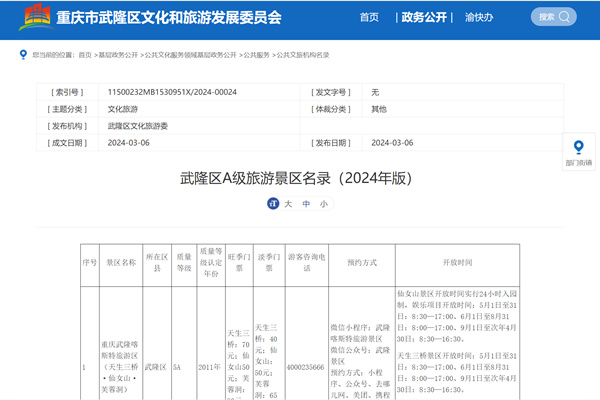The image size is (600, 400).
Task: Click the font size iT icon
Action: click(x=273, y=204)
